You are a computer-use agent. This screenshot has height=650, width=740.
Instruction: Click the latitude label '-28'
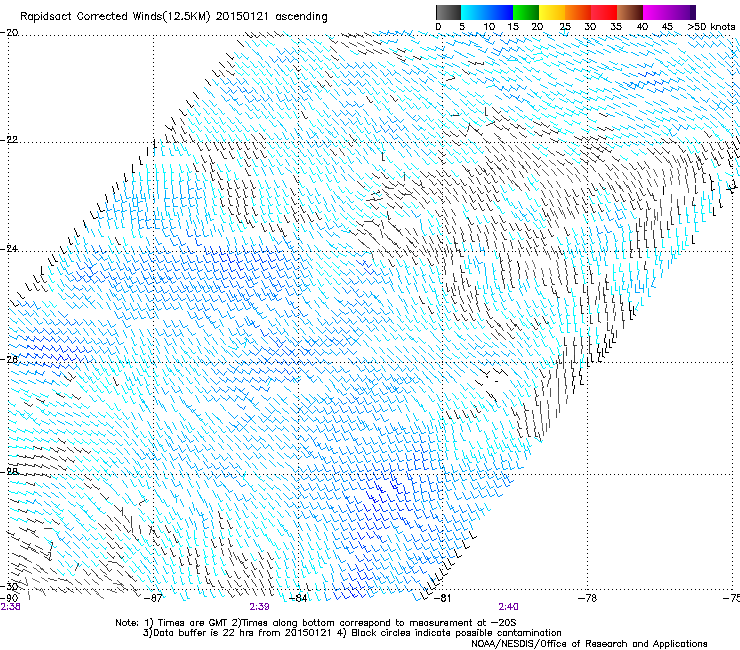click(9, 472)
